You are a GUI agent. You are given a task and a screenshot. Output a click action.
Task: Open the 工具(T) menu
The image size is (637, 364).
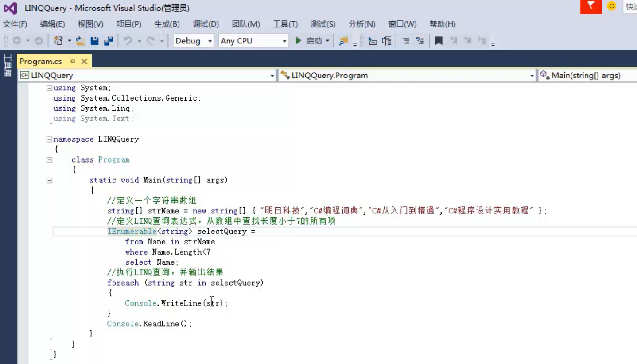point(285,24)
